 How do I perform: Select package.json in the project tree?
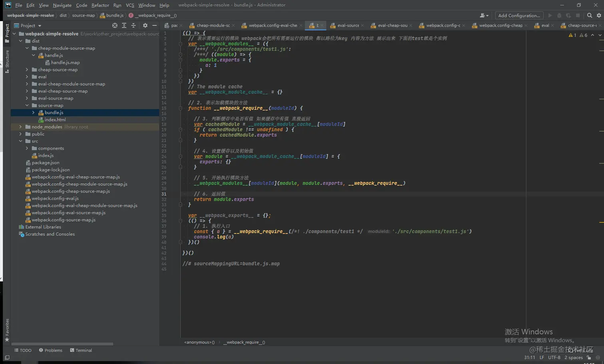(46, 163)
